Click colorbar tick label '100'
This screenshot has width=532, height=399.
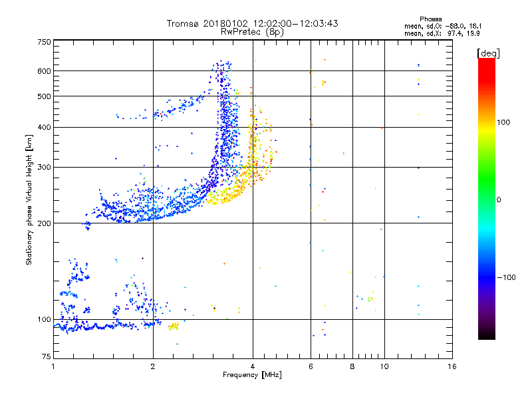click(x=503, y=122)
